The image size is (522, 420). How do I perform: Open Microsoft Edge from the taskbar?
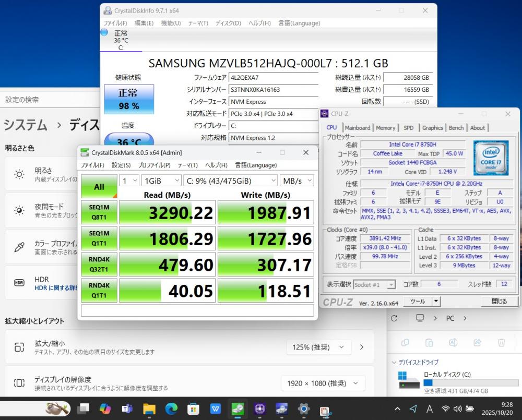click(x=171, y=409)
